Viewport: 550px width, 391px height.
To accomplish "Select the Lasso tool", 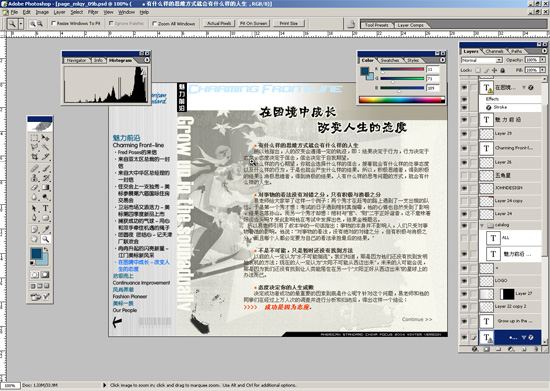I will point(34,147).
